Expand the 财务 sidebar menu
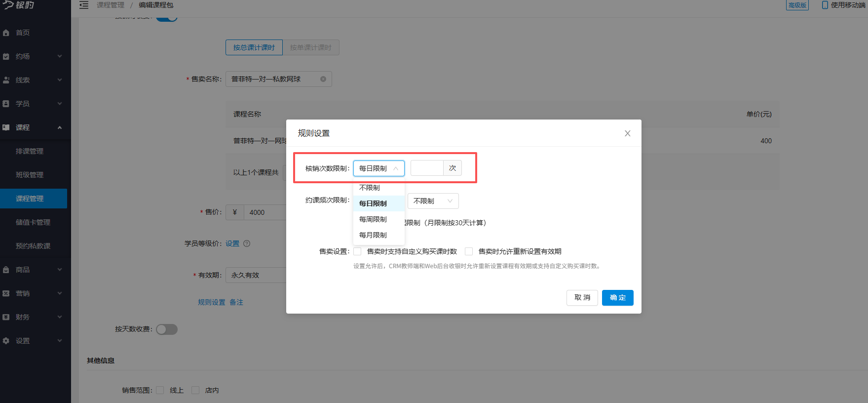This screenshot has height=403, width=868. (60, 317)
